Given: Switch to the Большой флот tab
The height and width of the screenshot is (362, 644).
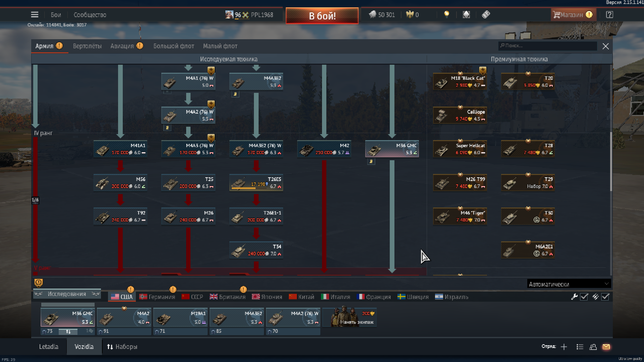Looking at the screenshot, I should point(174,46).
